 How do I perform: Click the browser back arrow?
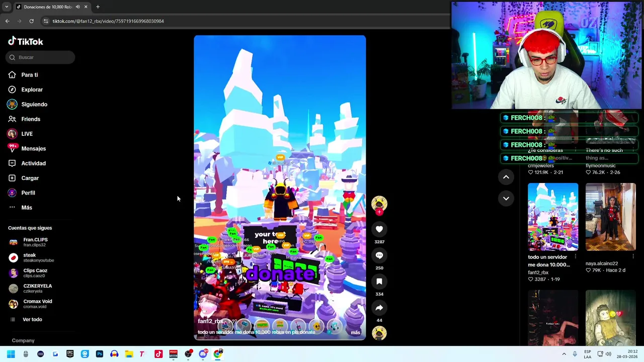pos(7,21)
